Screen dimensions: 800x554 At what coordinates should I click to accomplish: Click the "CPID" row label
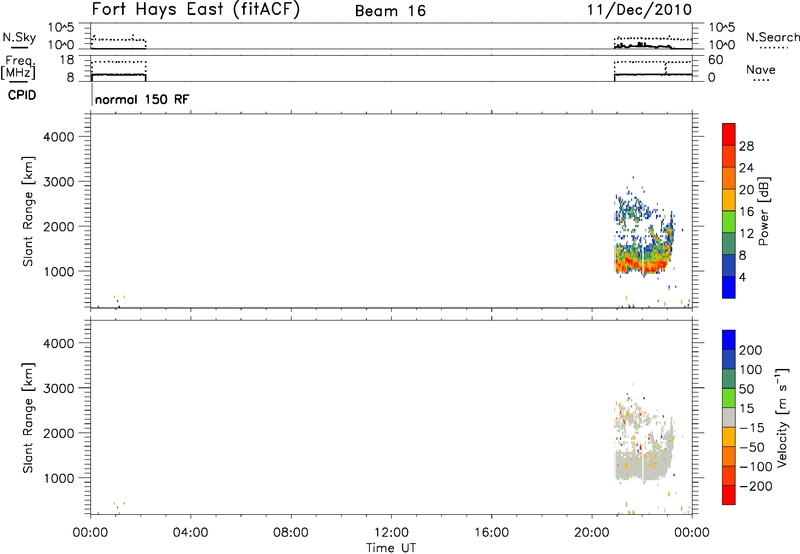click(22, 95)
